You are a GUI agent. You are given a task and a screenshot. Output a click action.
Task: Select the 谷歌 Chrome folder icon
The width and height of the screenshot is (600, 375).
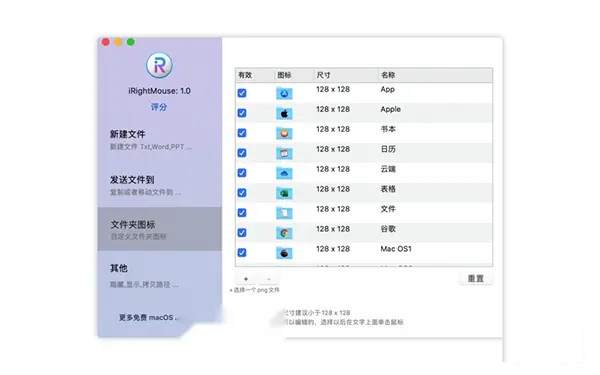pos(284,233)
